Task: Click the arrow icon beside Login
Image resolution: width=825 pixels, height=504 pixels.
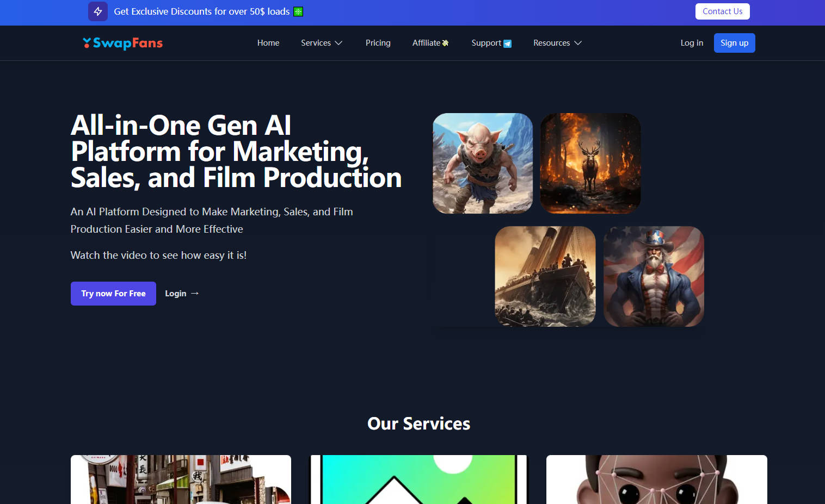Action: [x=195, y=294]
